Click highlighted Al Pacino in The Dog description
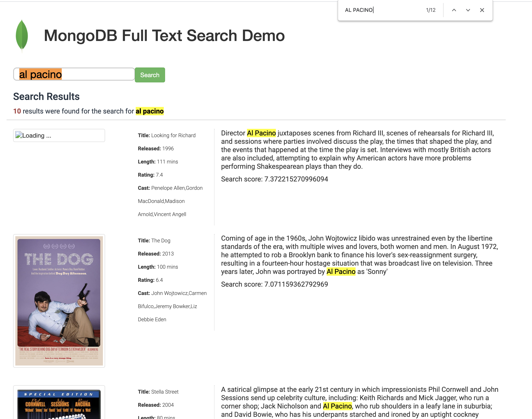532x419 pixels. click(x=341, y=272)
